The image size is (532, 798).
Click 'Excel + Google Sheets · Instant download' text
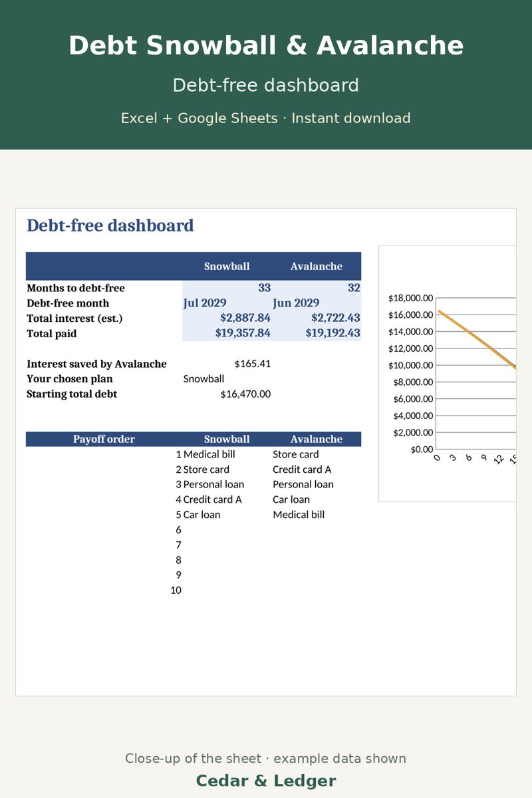tap(266, 118)
